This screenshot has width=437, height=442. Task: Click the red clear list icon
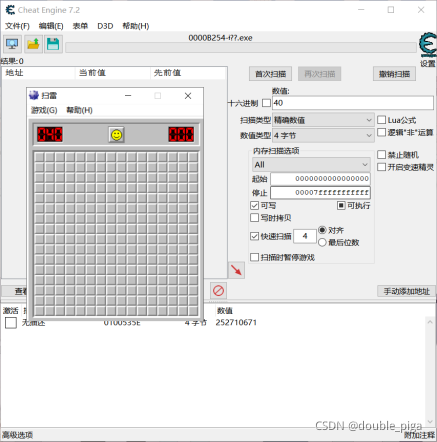coord(218,291)
